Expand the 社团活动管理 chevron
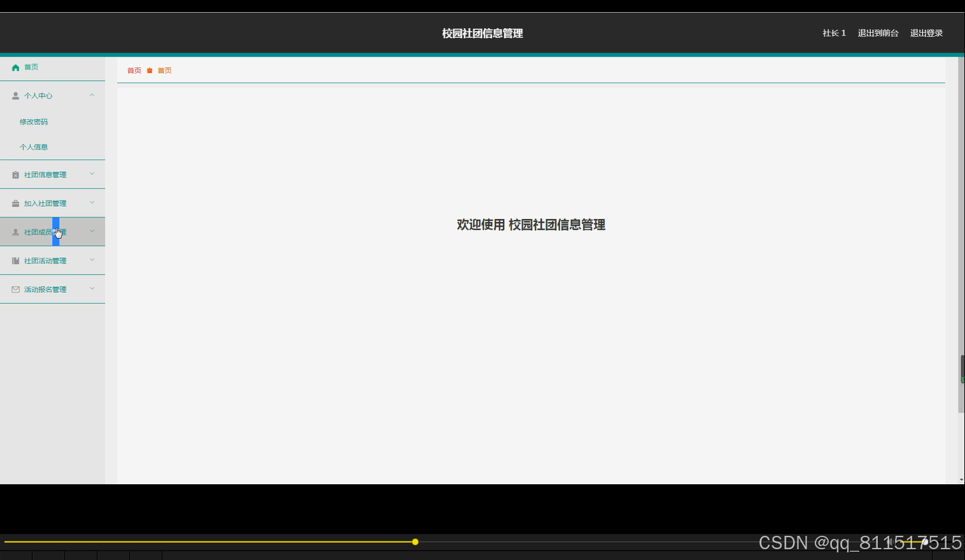The image size is (965, 560). point(92,260)
